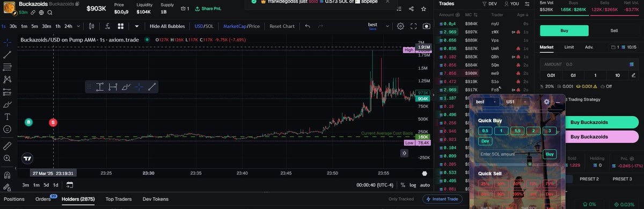Open the link icon under the Buckazoids name
This screenshot has width=644, height=209.
pyautogui.click(x=33, y=12)
